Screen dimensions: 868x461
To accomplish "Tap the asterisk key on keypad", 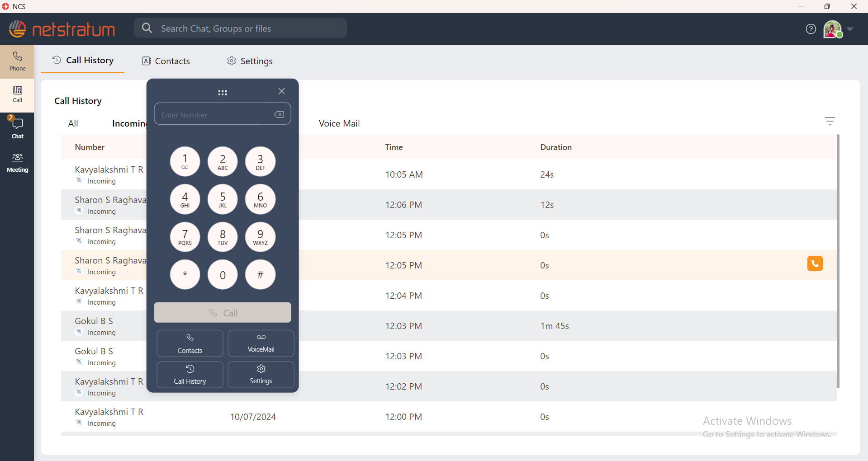I will coord(185,274).
